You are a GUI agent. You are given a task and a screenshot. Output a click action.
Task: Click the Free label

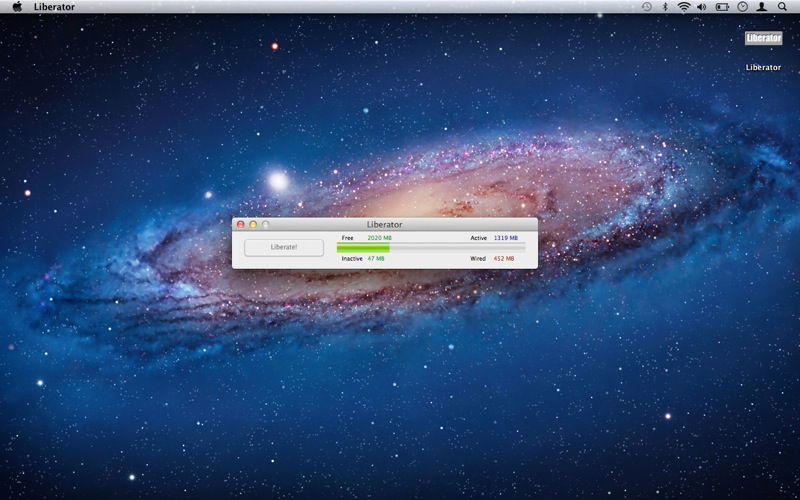(x=347, y=238)
